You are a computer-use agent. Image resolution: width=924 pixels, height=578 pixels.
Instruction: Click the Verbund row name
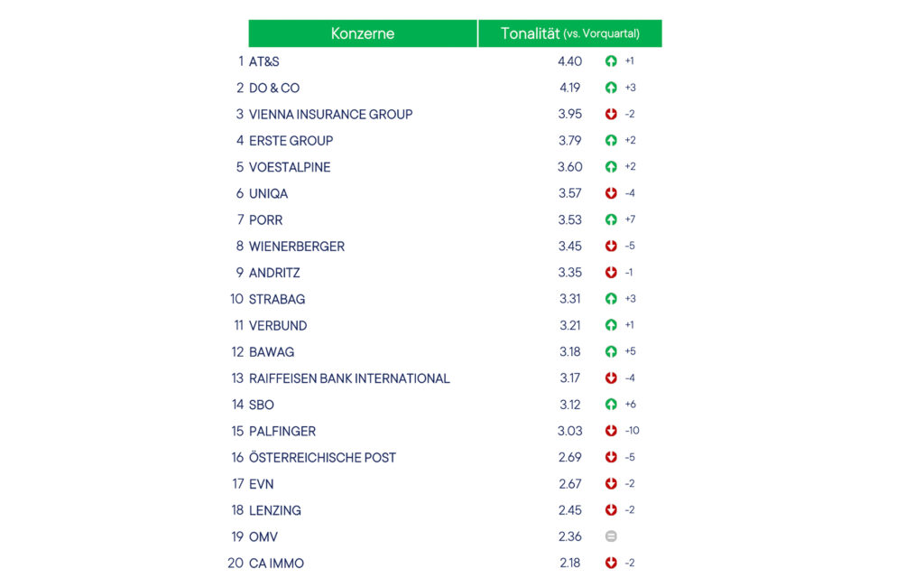point(278,325)
